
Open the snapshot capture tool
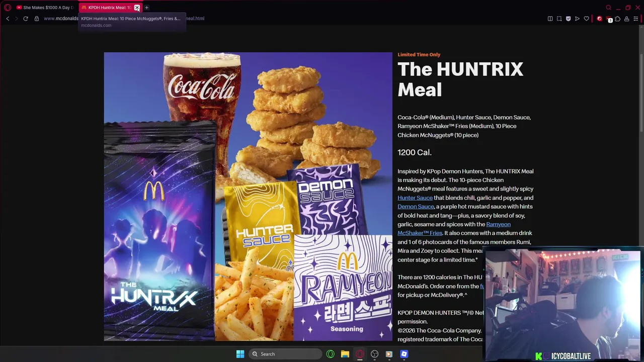pyautogui.click(x=559, y=19)
